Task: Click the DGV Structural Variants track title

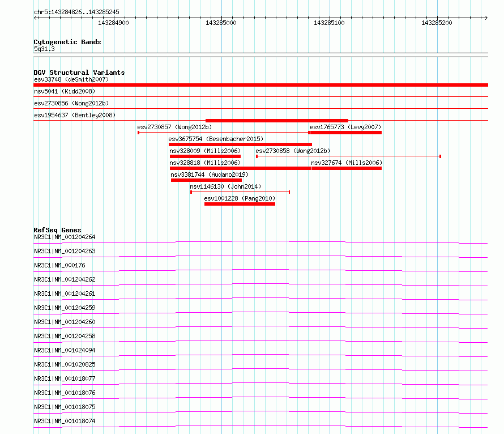Action: 79,73
